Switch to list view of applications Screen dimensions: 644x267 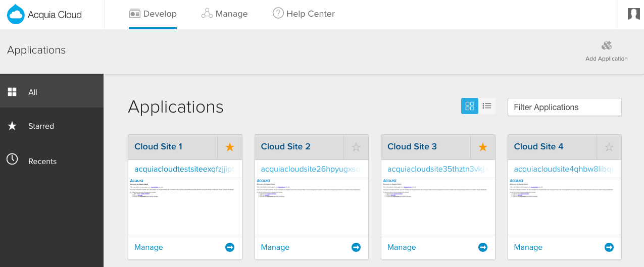487,106
